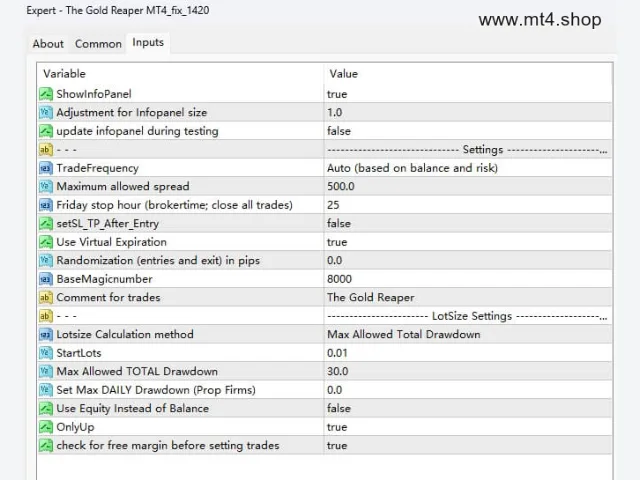This screenshot has height=480, width=640.
Task: Click the string icon beside LotSize Settings separator
Action: tap(46, 316)
